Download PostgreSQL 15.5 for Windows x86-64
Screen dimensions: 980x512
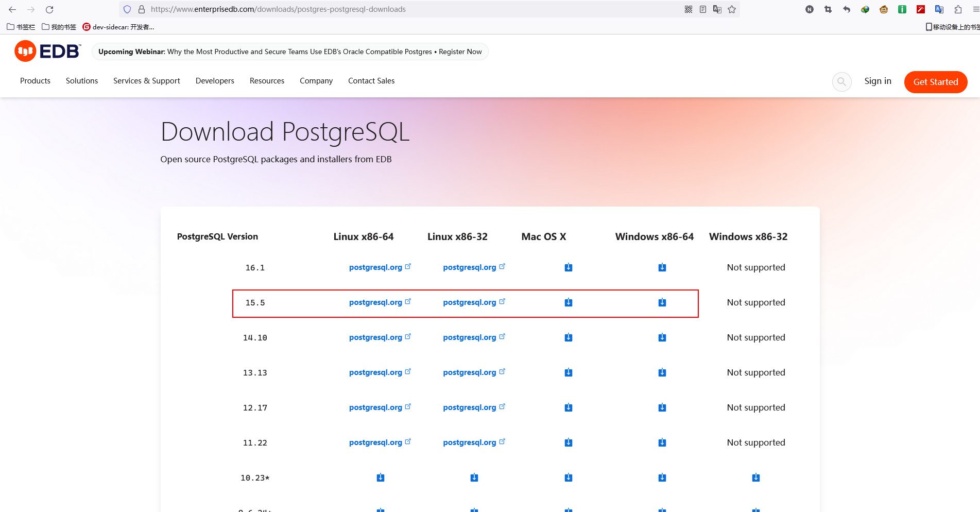click(x=662, y=302)
